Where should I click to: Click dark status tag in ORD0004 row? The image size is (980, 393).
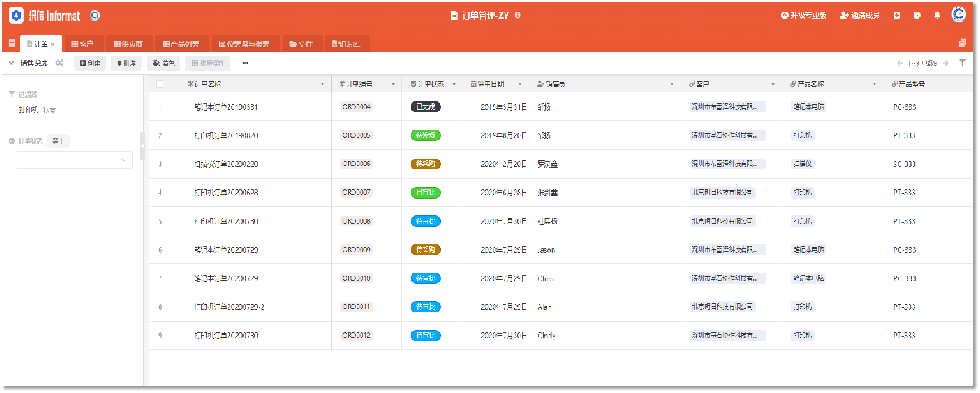[426, 107]
